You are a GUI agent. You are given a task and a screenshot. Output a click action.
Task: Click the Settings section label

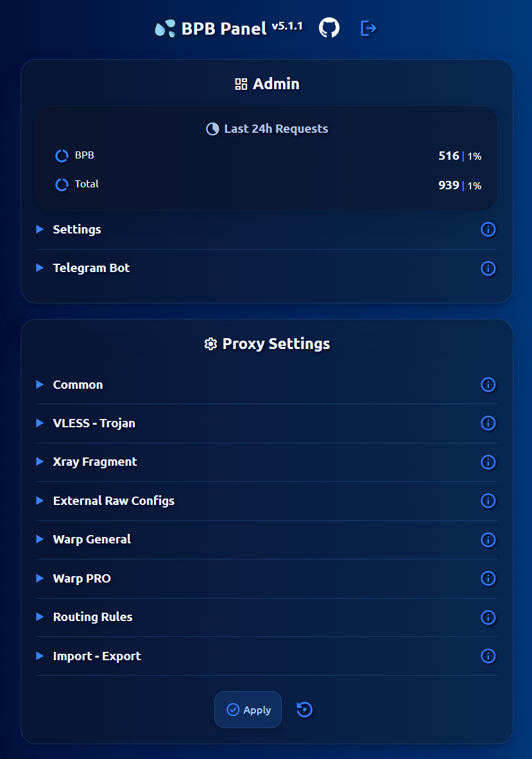coord(77,230)
